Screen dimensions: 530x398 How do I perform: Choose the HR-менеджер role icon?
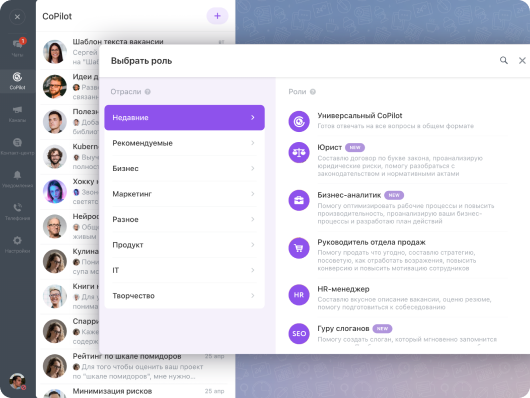(299, 295)
